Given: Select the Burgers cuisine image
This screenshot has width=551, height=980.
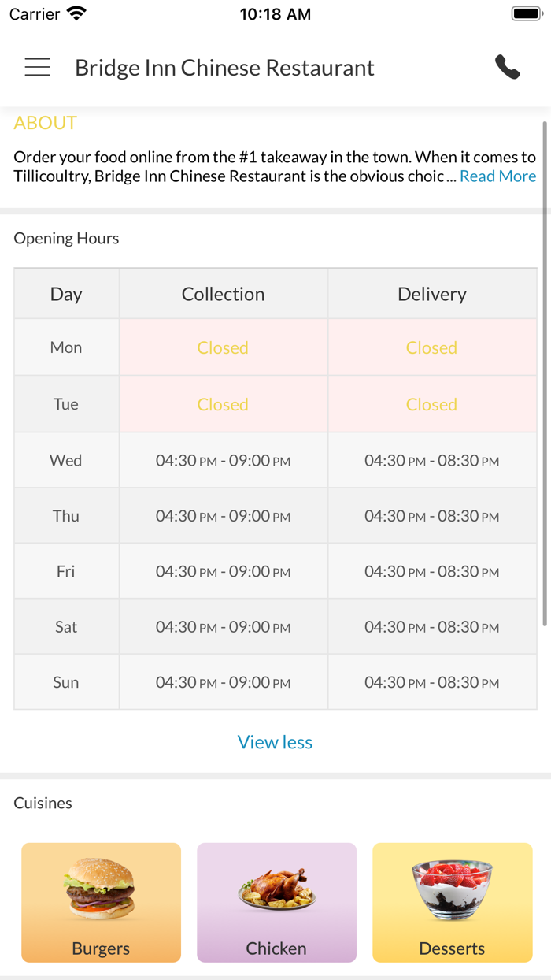Looking at the screenshot, I should pos(101,890).
